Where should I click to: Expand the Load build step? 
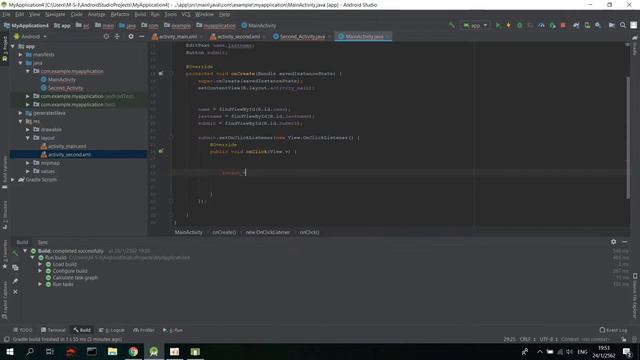point(40,264)
